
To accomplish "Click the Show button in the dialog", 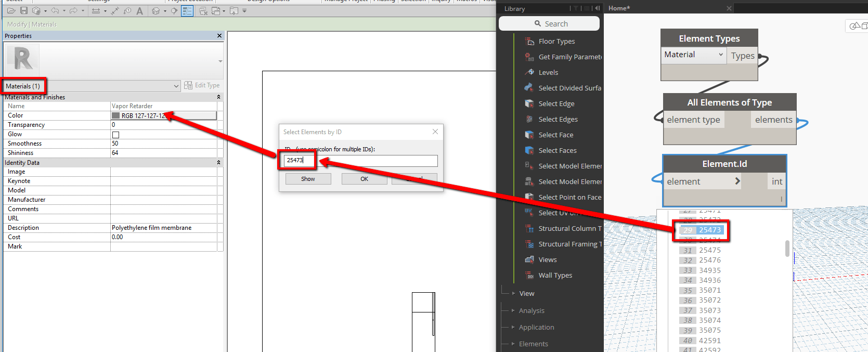I will coord(308,179).
